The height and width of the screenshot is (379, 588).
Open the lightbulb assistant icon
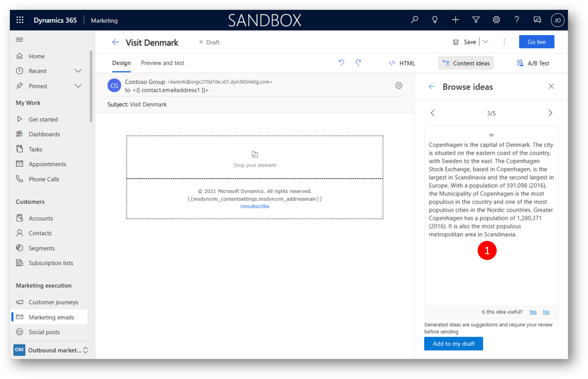click(435, 20)
